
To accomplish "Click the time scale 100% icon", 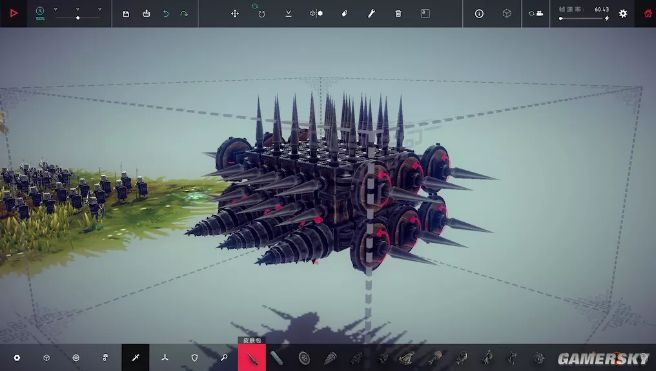I will tap(40, 13).
